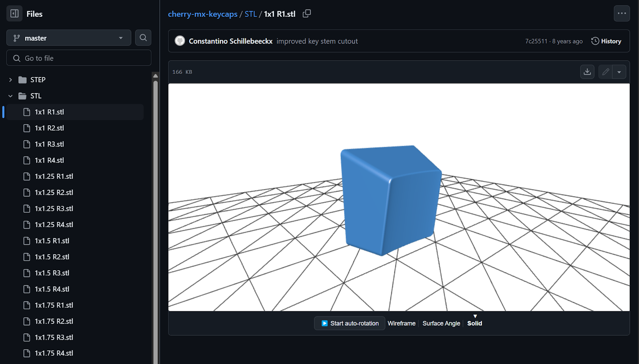Switch viewer to Surface Angle mode
The height and width of the screenshot is (364, 639).
click(441, 323)
